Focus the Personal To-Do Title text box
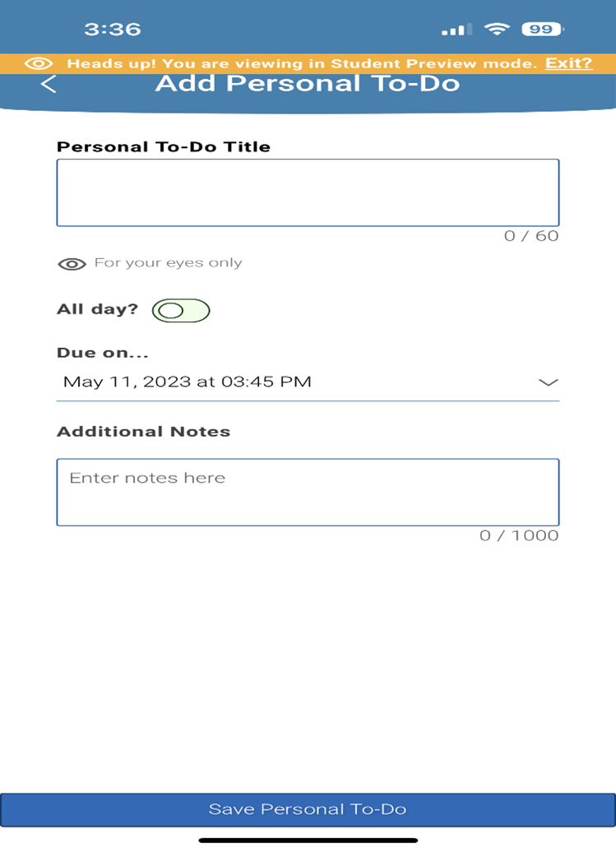Image resolution: width=616 pixels, height=851 pixels. point(308,192)
